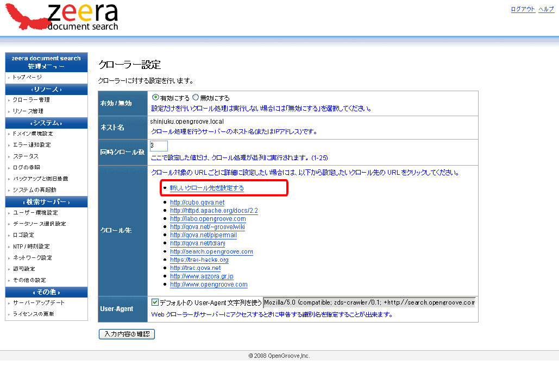
Task: Open バックアップと復旧措置 menu item
Action: click(x=40, y=179)
